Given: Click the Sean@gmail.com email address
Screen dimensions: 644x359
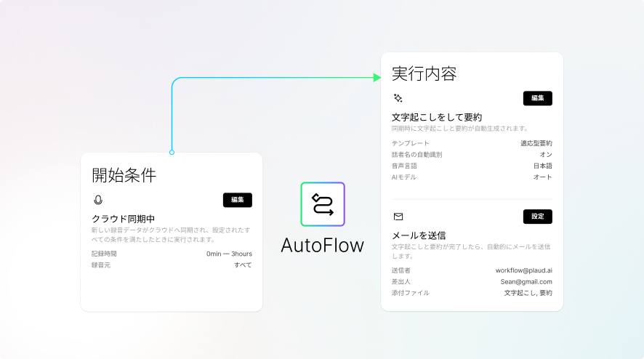Looking at the screenshot, I should tap(525, 282).
